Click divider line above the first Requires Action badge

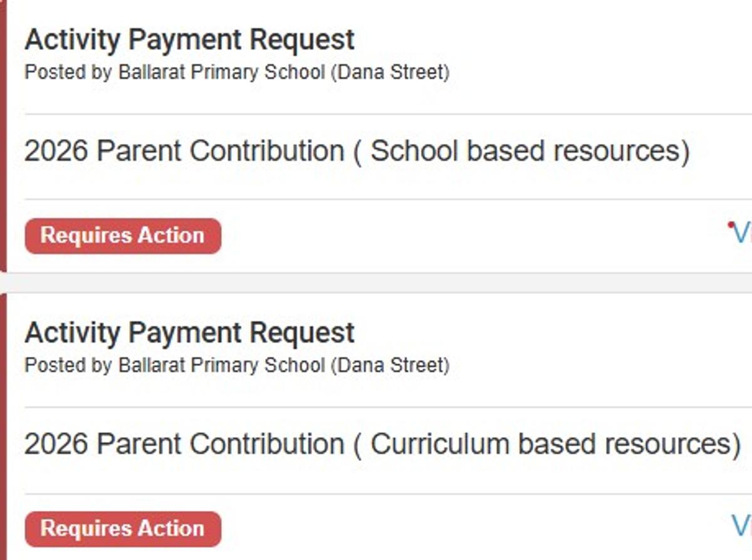click(376, 199)
